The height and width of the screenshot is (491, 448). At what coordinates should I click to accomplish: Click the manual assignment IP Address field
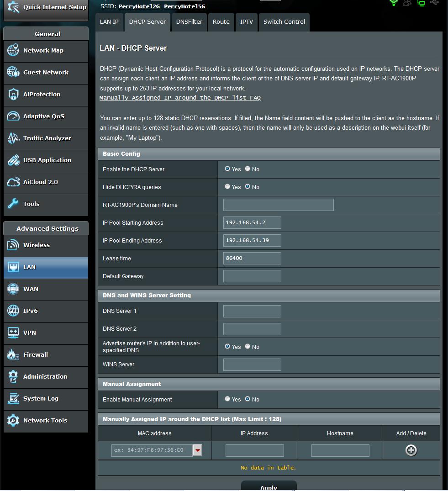coord(254,451)
